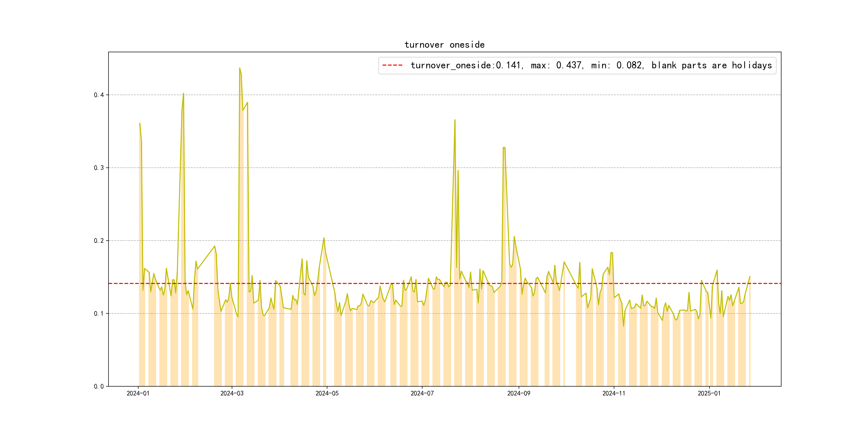Click the chart title 'turnover oneside'
The width and height of the screenshot is (868, 434).
(x=444, y=45)
